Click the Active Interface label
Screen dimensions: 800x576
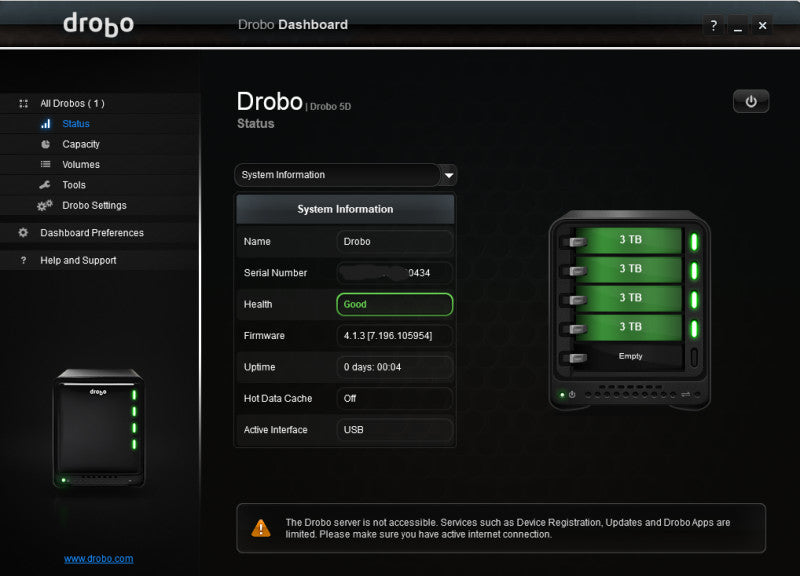[276, 430]
